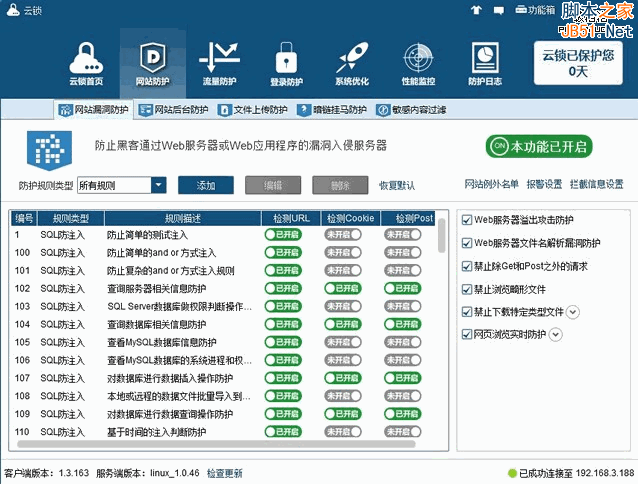The height and width of the screenshot is (484, 638).
Task: Click the 添加 button
Action: pyautogui.click(x=206, y=185)
